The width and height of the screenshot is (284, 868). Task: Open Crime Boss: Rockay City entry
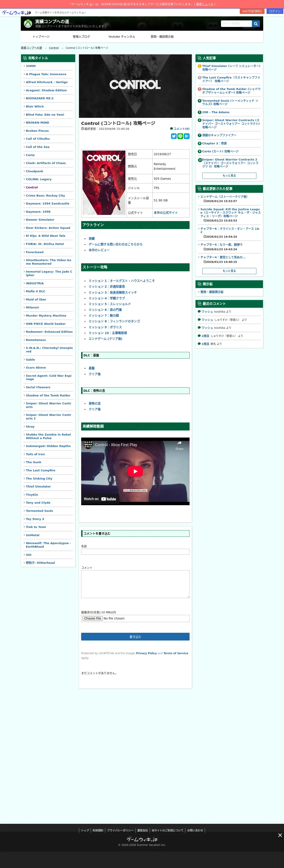[x=46, y=195]
